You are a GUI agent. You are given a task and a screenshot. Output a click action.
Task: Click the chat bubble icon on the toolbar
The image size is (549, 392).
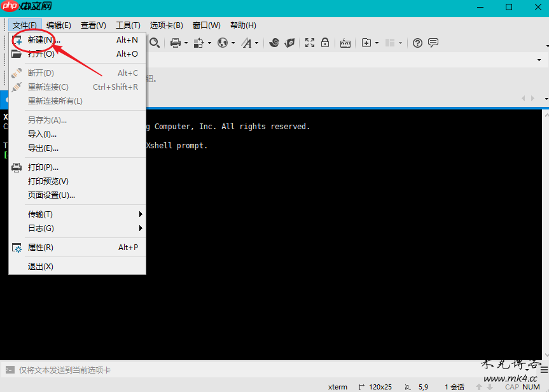pyautogui.click(x=433, y=43)
